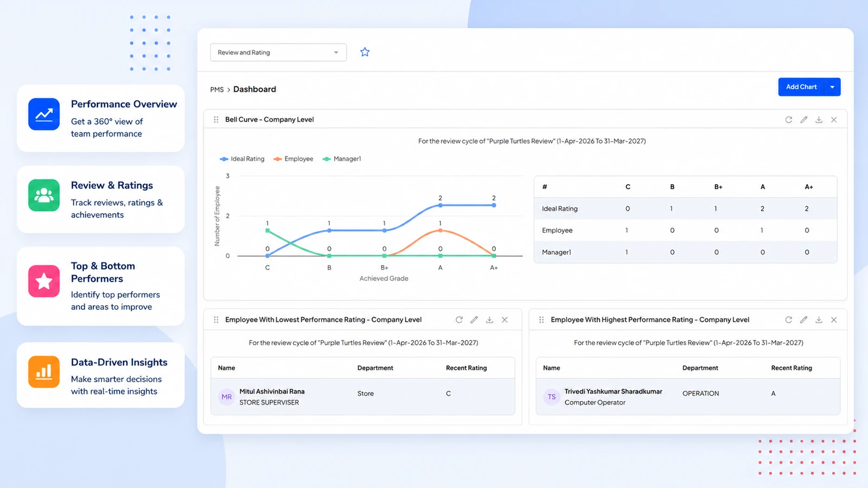
Task: Edit the Highest Performance Rating panel
Action: point(804,320)
